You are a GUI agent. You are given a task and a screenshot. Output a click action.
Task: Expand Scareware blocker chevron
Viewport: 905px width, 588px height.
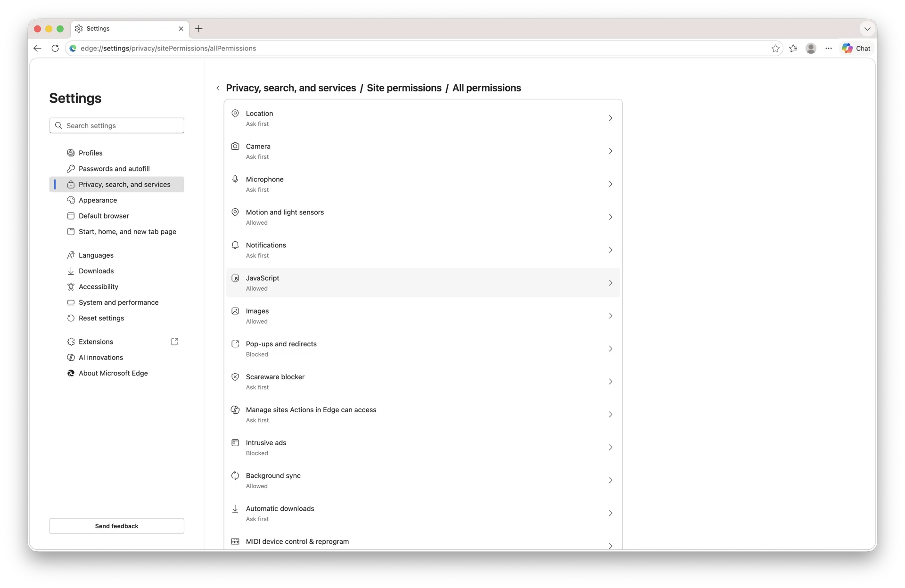[x=610, y=382]
